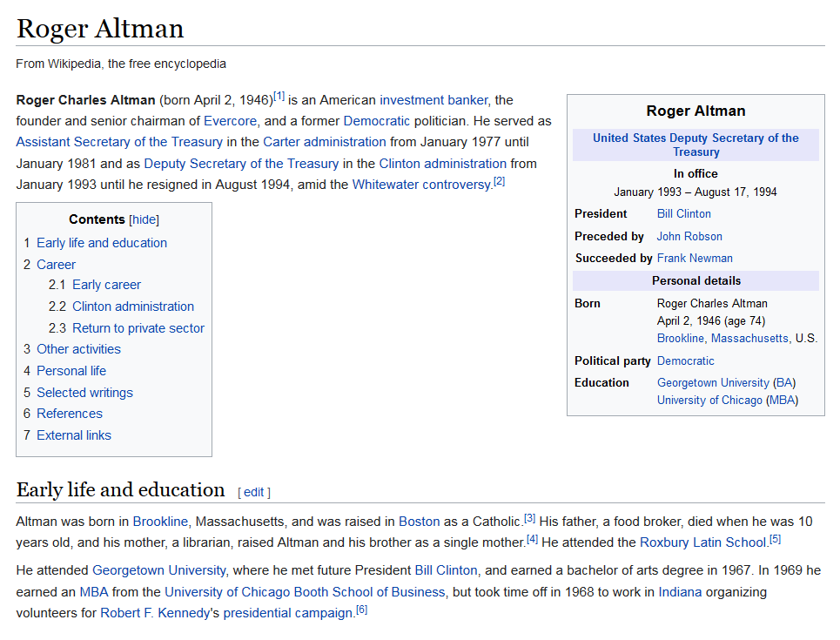Click the 'Personal details' infobox header
Image resolution: width=840 pixels, height=640 pixels.
pyautogui.click(x=696, y=281)
